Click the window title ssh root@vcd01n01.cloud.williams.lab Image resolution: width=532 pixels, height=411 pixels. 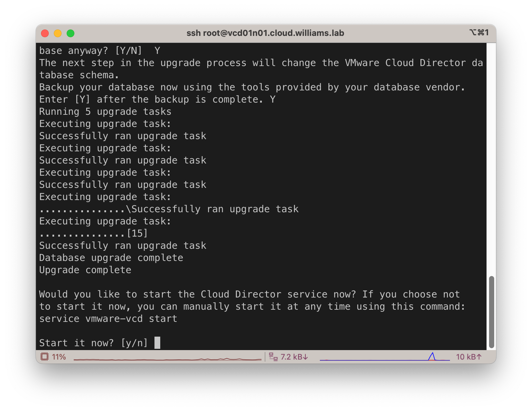click(x=265, y=33)
